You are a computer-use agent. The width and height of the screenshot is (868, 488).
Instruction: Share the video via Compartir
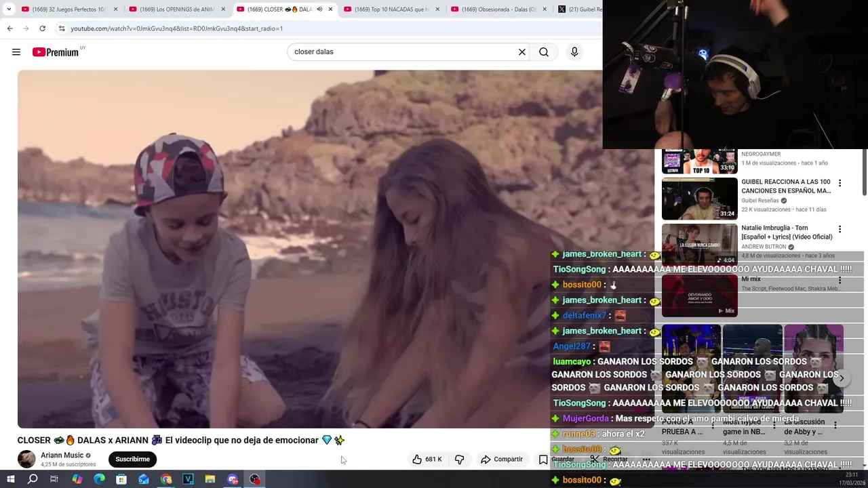[502, 460]
